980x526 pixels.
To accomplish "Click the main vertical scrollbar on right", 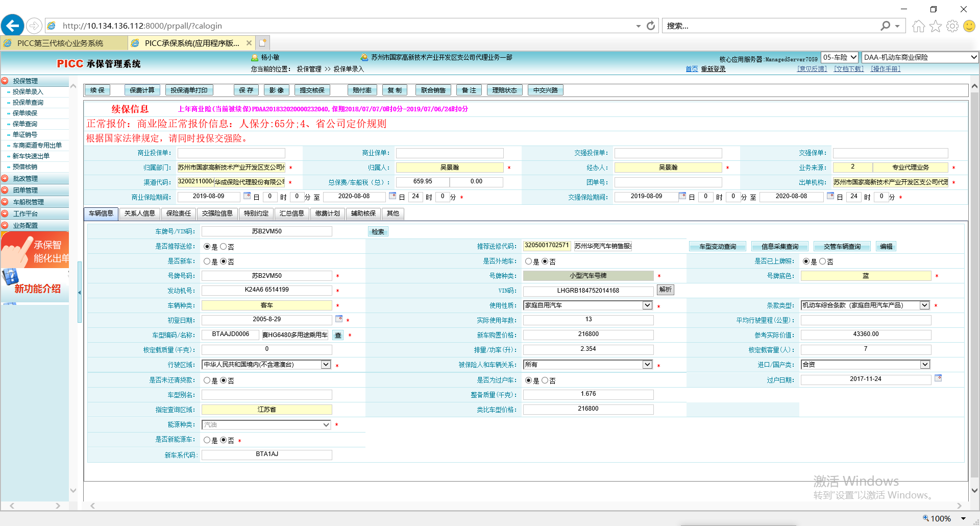I will (x=974, y=286).
